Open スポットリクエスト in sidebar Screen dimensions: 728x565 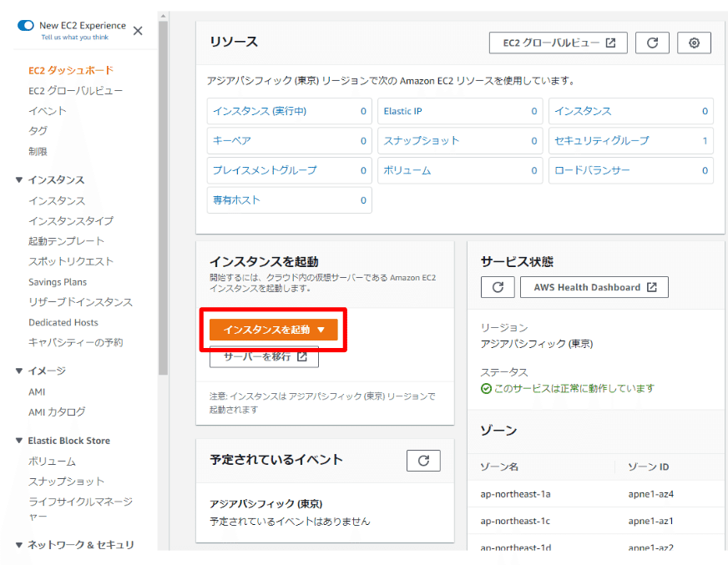[x=71, y=261]
